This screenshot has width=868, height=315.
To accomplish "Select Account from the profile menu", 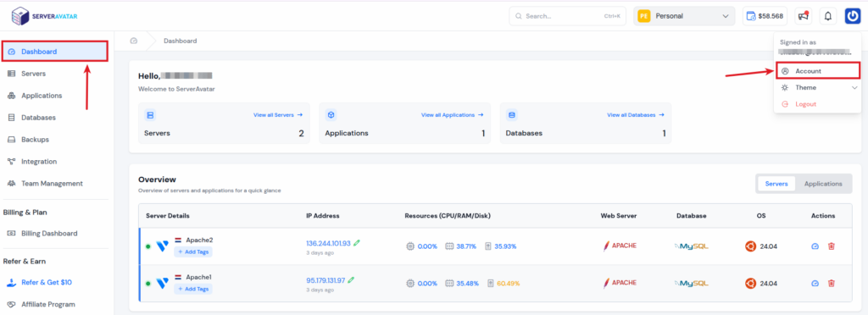I will (x=818, y=71).
